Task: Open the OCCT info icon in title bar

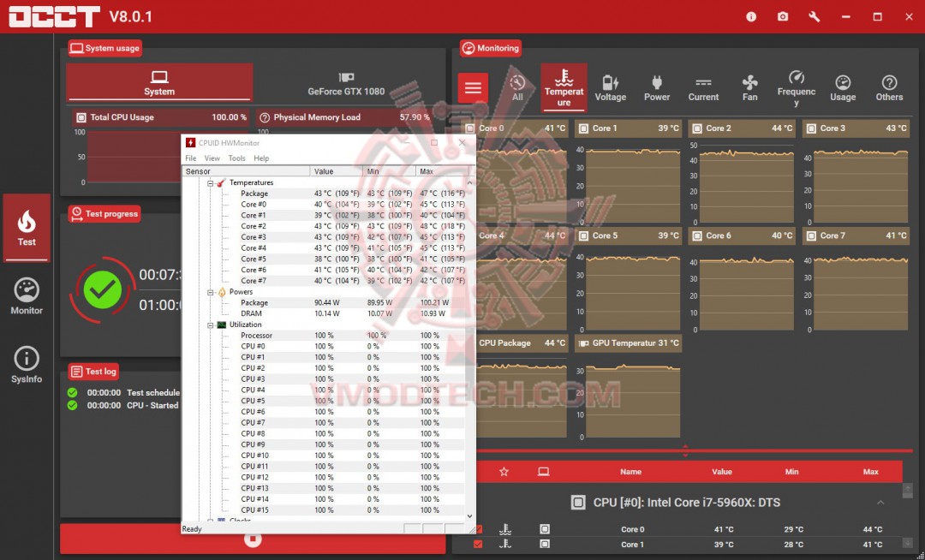Action: click(x=751, y=17)
